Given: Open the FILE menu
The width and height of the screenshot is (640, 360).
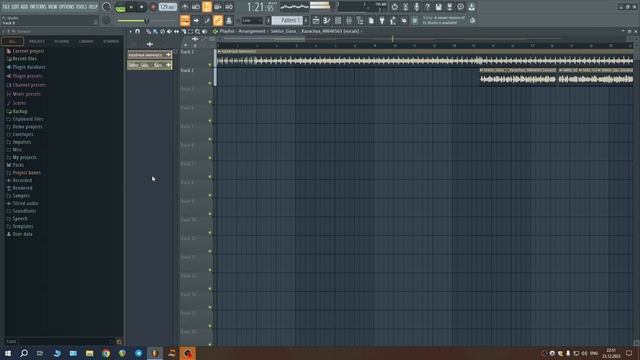Looking at the screenshot, I should [x=7, y=7].
